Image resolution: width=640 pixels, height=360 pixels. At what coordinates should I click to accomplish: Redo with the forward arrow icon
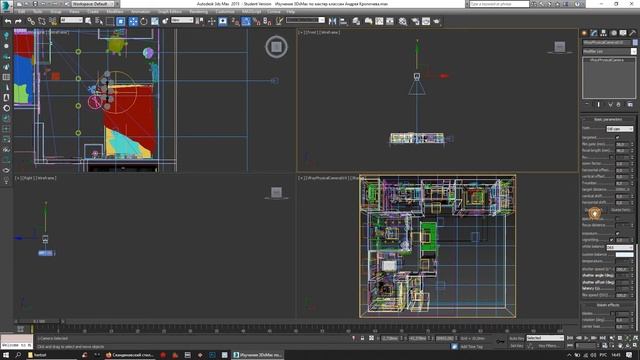point(18,21)
